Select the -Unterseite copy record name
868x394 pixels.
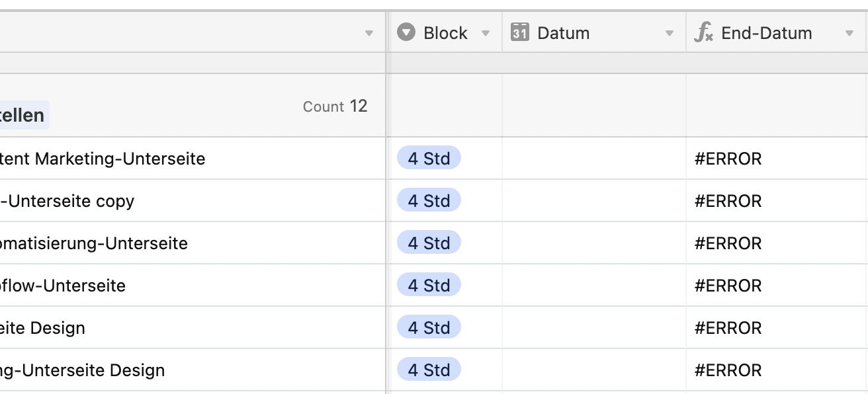[67, 201]
